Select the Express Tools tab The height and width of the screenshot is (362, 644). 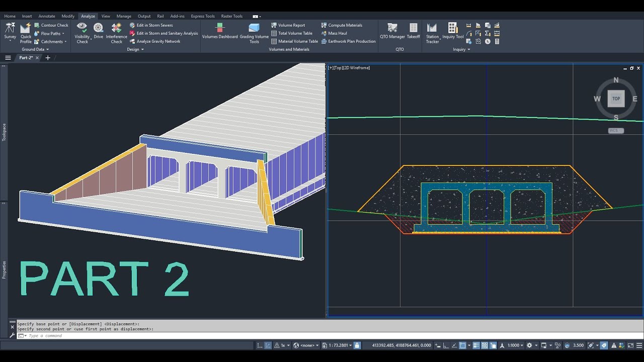[x=203, y=16]
